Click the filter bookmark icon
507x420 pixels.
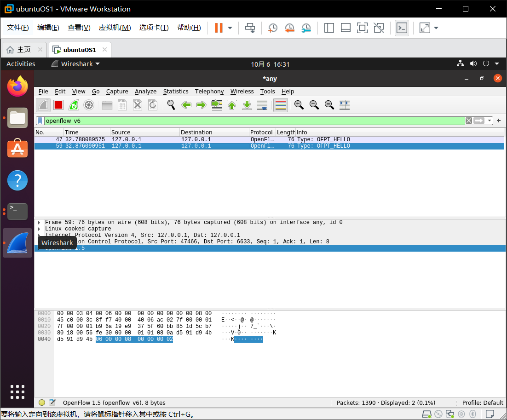click(40, 121)
